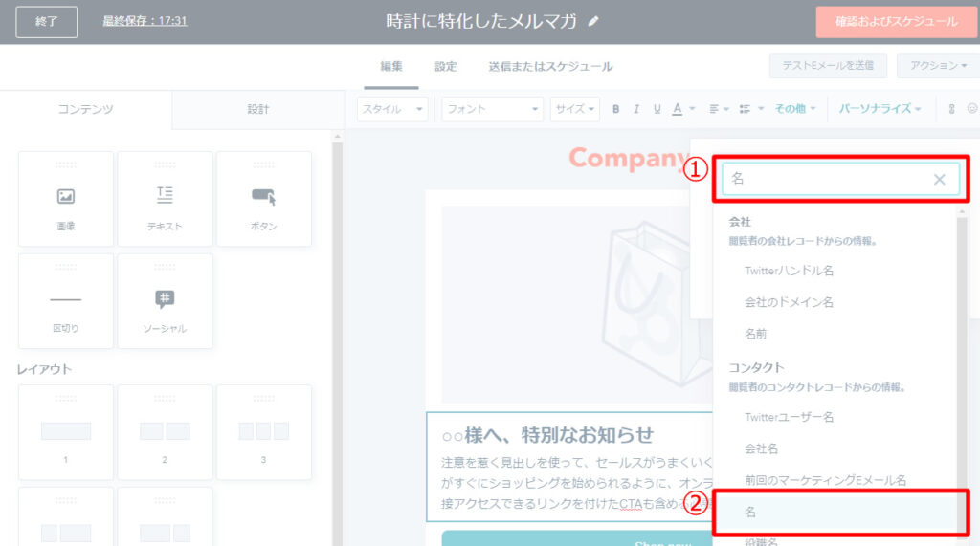Screen dimensions: 980x546
Task: Switch to the 編集 edit tab
Action: coord(391,66)
